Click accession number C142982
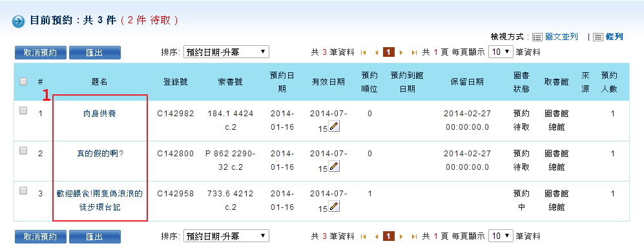Screen dimensions: 644x248 pos(176,113)
